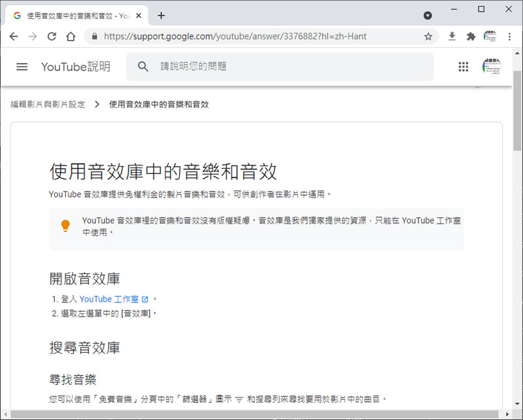Bookmark this page with the star icon
The width and height of the screenshot is (523, 420).
pos(428,37)
